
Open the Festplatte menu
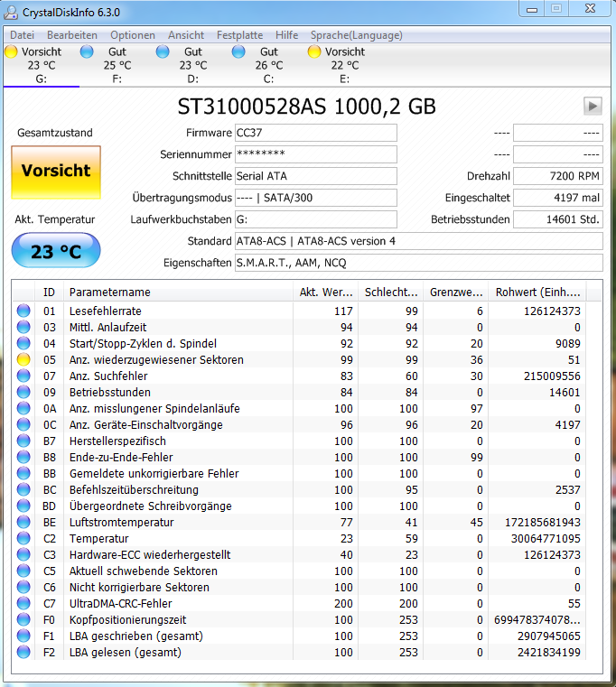pos(240,35)
